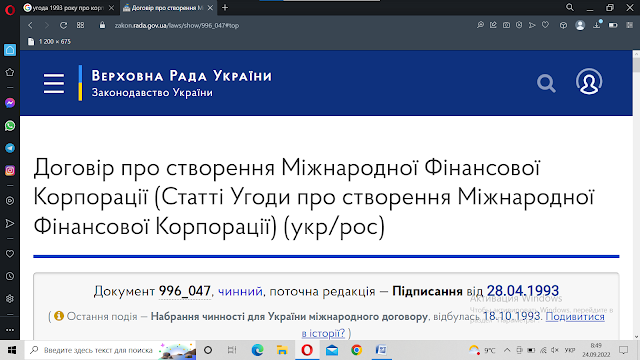Open My Flow arrow icon in the sidebar

[x=10, y=223]
